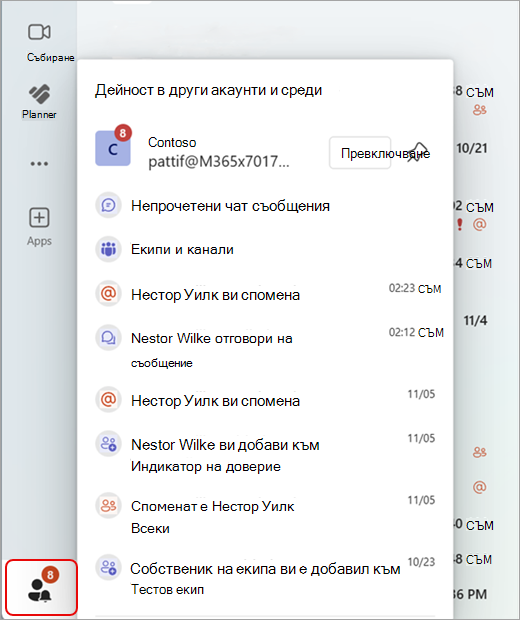
Task: Click the mention icon at 02:23
Action: coord(108,294)
